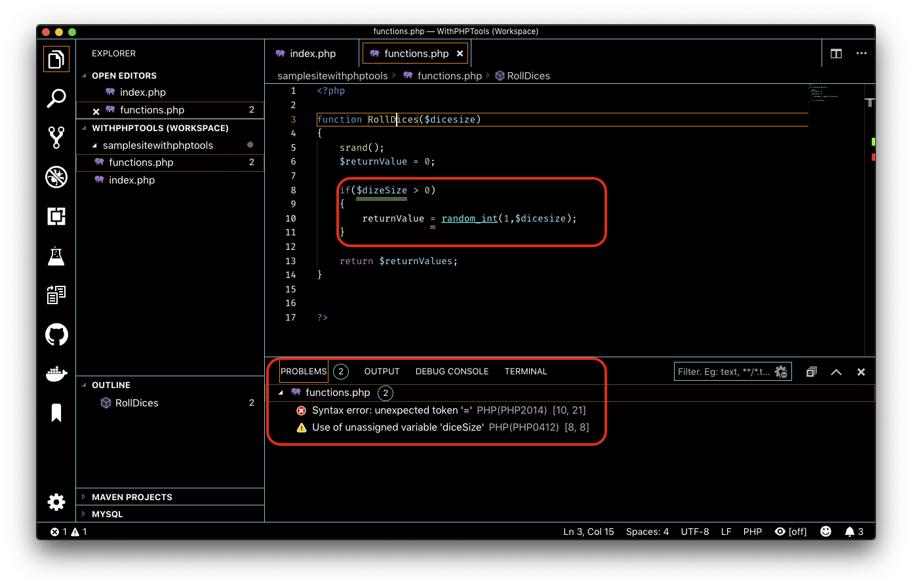The image size is (912, 588).
Task: Collapse all problems in panel
Action: click(812, 372)
